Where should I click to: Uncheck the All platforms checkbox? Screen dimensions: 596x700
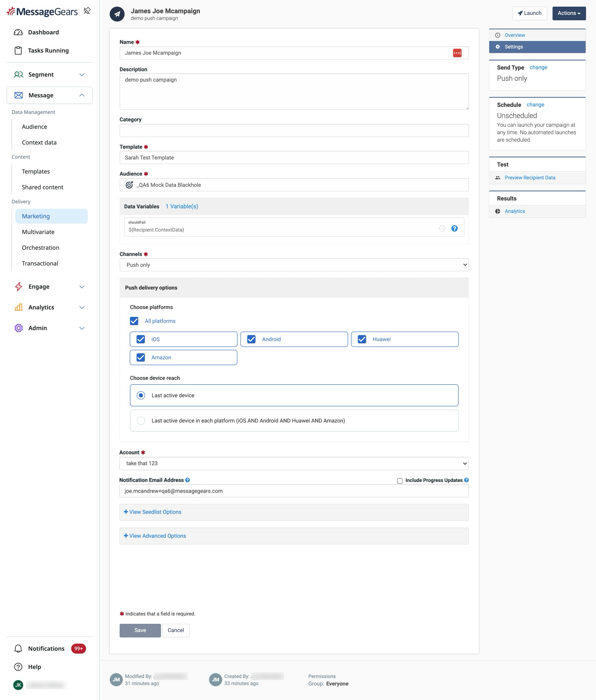(x=134, y=321)
